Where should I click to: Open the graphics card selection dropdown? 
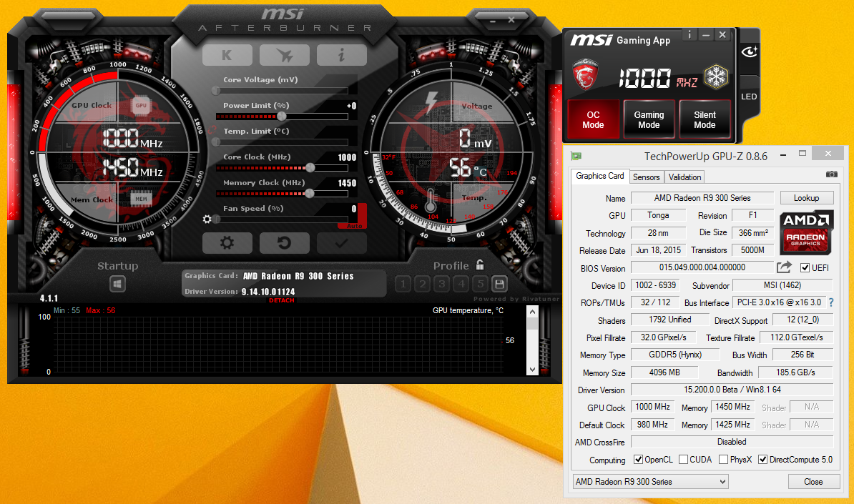[723, 482]
